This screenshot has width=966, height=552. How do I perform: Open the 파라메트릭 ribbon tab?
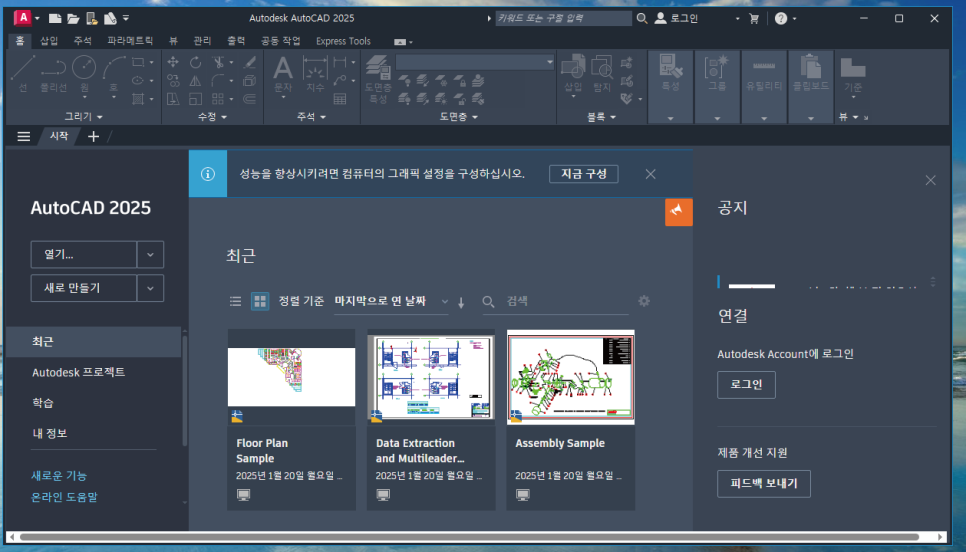(130, 41)
